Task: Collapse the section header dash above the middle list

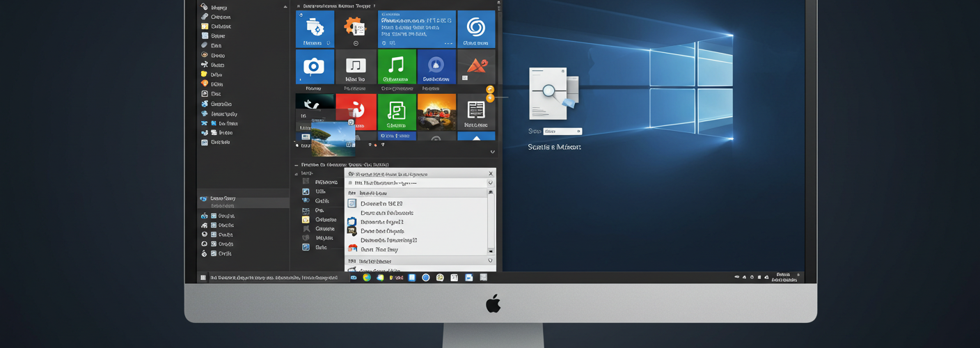Action: point(297,166)
